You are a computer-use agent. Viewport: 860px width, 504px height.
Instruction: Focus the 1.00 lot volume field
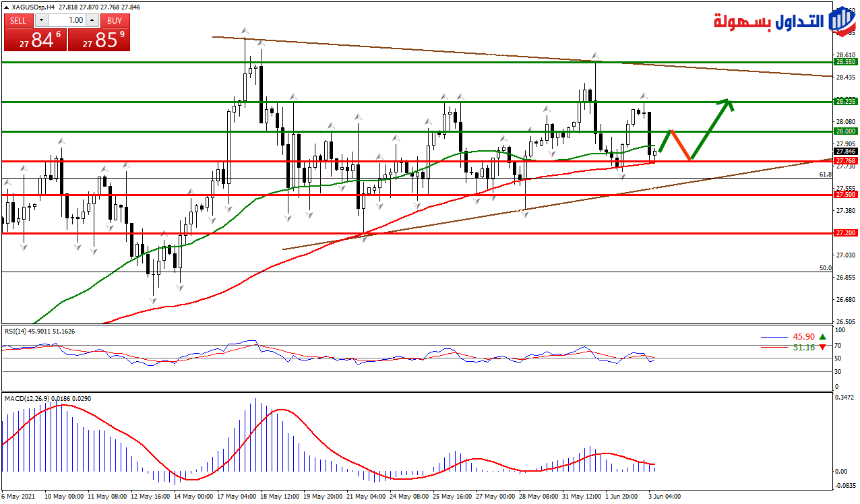tap(67, 20)
